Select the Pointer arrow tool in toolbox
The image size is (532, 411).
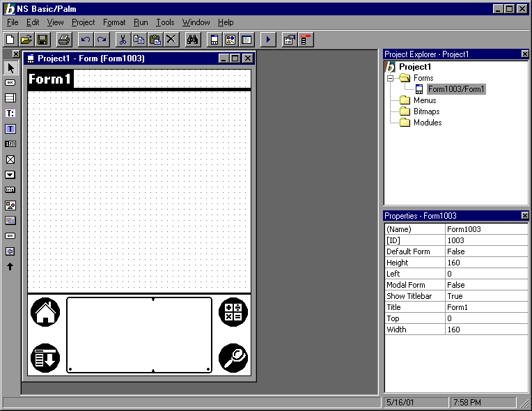coord(10,68)
